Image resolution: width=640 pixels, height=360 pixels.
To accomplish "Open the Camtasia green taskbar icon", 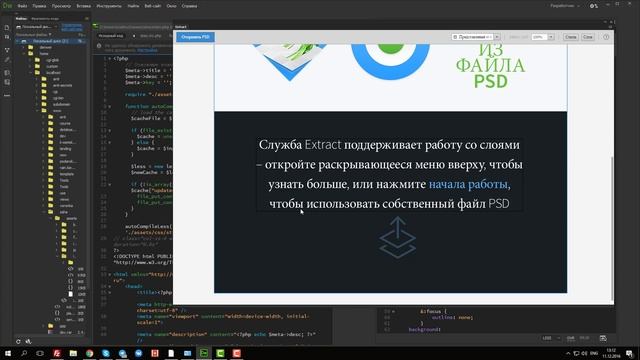I will [x=220, y=353].
